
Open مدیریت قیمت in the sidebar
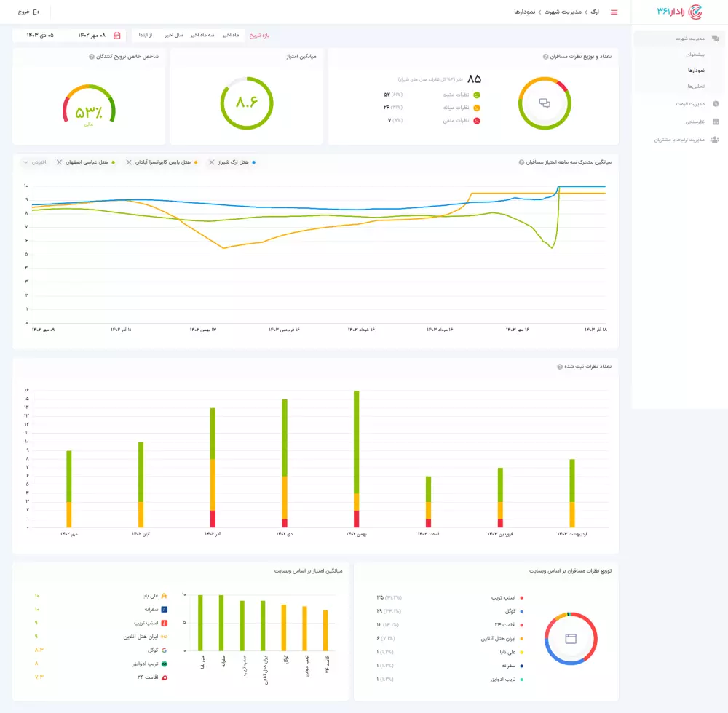tap(690, 104)
